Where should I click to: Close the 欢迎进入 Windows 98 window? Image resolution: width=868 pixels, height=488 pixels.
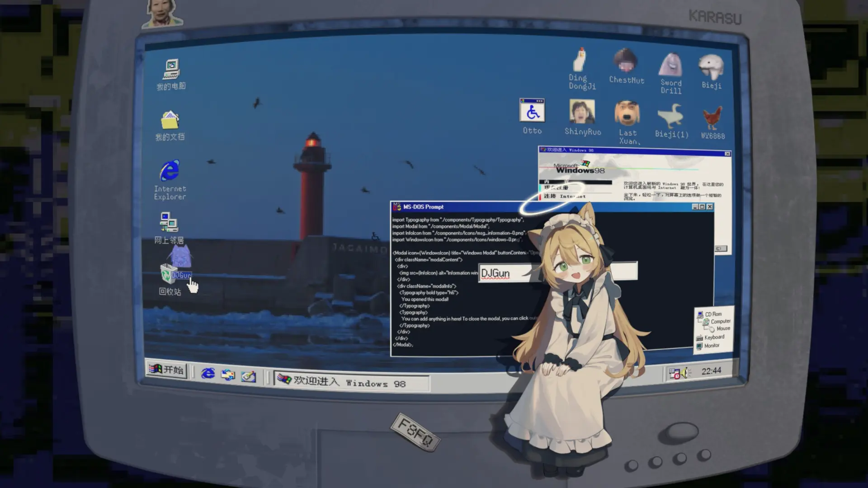pyautogui.click(x=727, y=154)
